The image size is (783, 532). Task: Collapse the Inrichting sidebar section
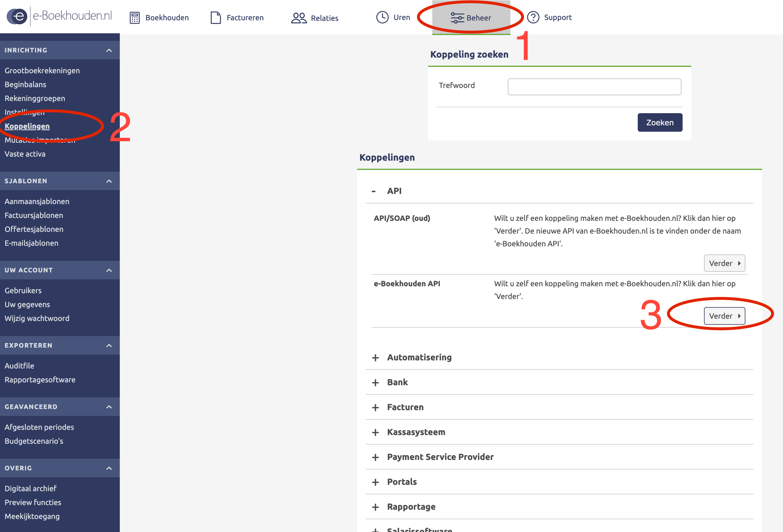pos(109,50)
